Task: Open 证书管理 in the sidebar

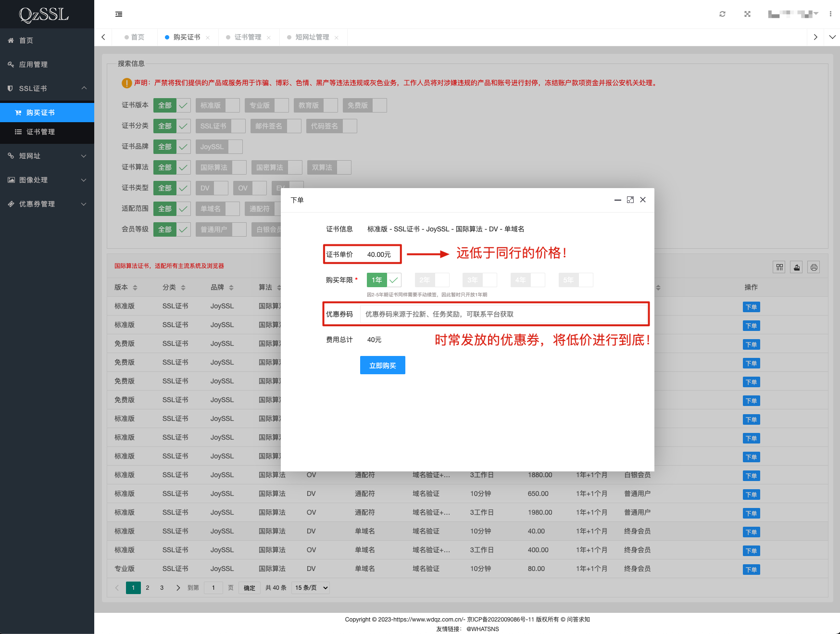Action: pos(40,132)
